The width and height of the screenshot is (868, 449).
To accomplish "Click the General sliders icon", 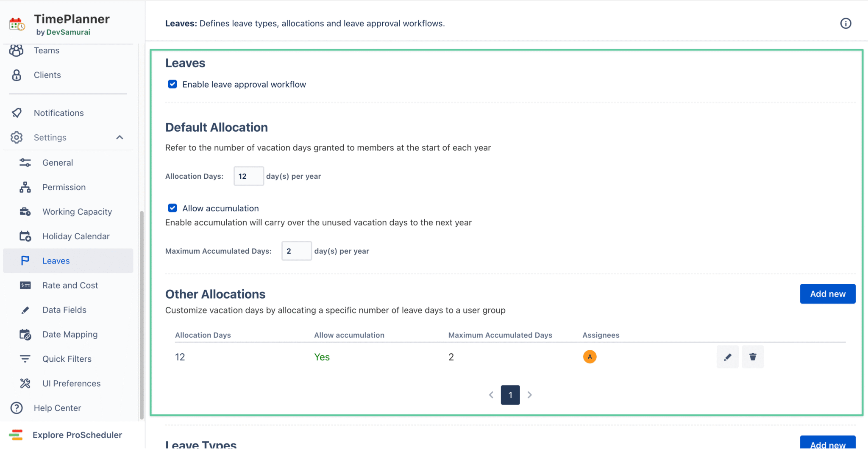I will point(25,163).
